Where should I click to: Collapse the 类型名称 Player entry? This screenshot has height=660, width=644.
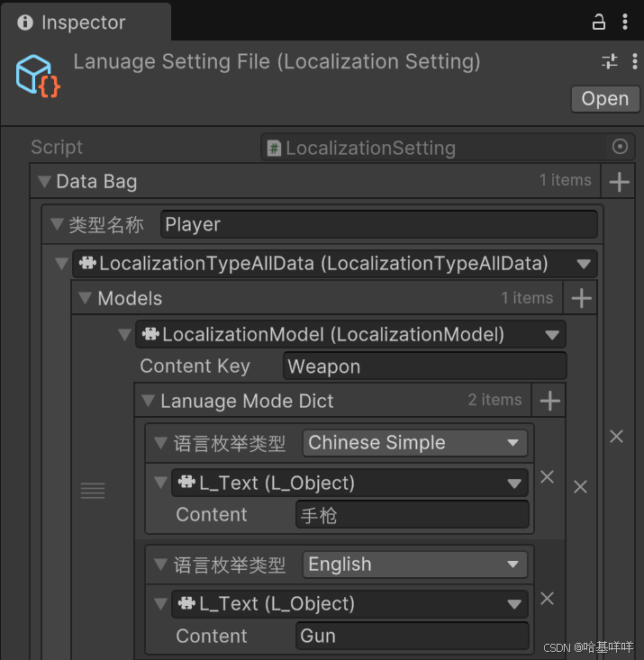coord(57,224)
